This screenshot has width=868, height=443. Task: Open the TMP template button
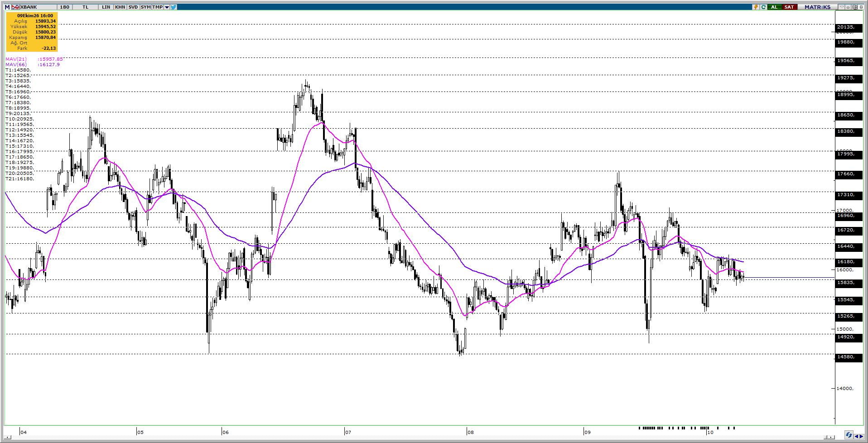(157, 7)
